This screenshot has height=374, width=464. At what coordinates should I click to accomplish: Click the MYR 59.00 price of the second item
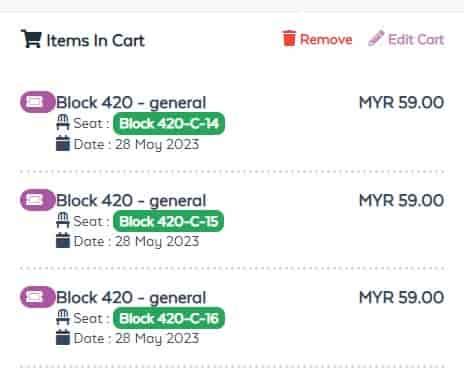coord(401,200)
